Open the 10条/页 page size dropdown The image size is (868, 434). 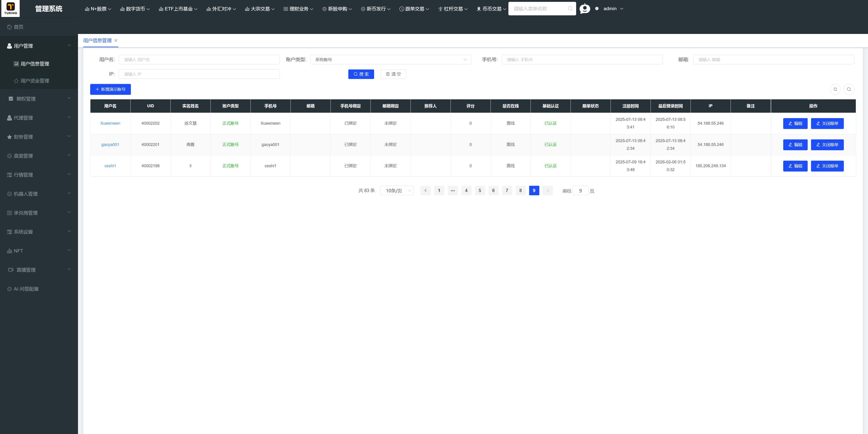397,191
